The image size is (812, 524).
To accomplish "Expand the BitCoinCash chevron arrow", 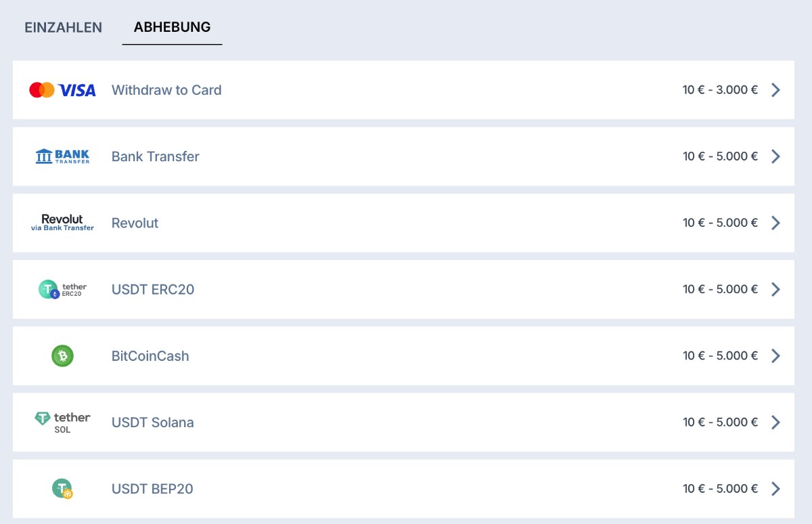I will click(x=775, y=356).
